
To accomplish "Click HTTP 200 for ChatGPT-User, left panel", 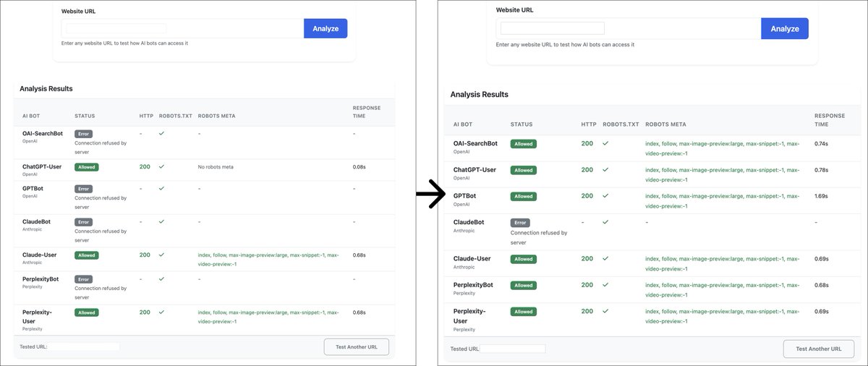I will 145,166.
